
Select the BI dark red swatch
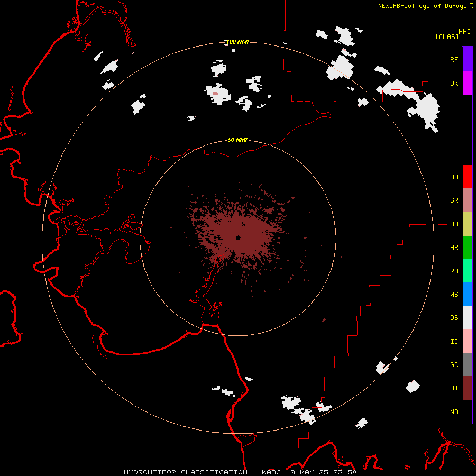click(467, 388)
